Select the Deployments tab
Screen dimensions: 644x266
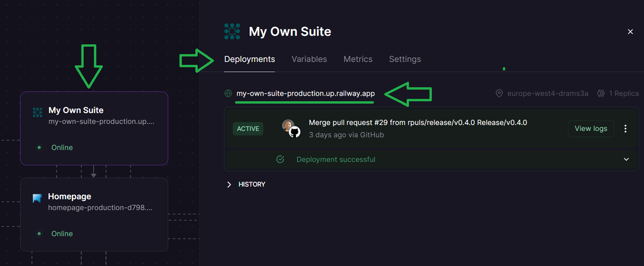point(250,59)
